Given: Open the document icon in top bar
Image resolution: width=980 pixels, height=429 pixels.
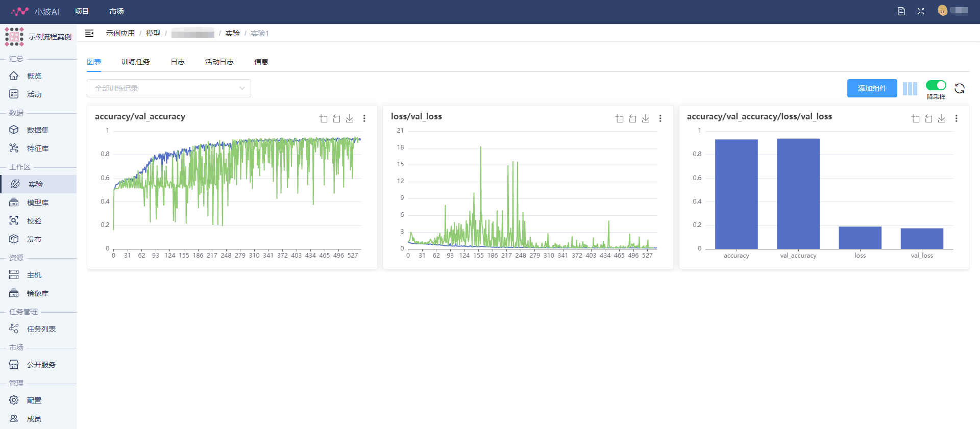Looking at the screenshot, I should 901,11.
